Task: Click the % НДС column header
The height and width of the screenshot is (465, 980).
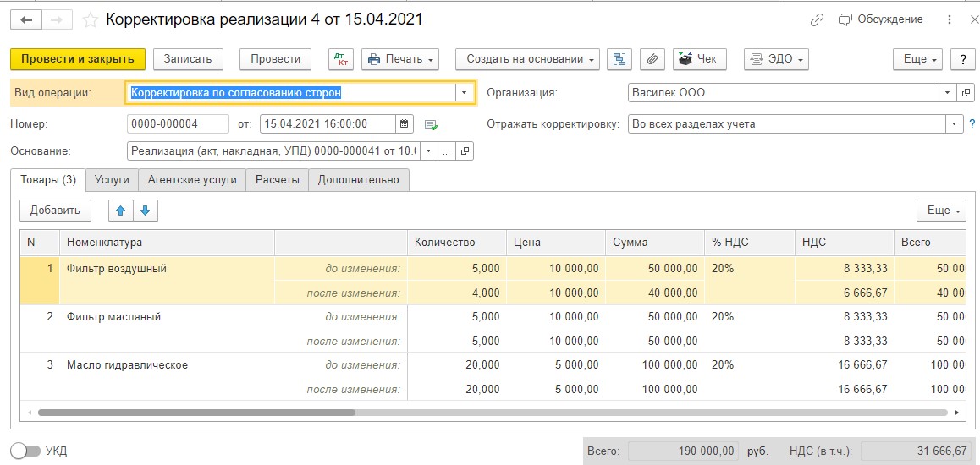Action: (749, 242)
